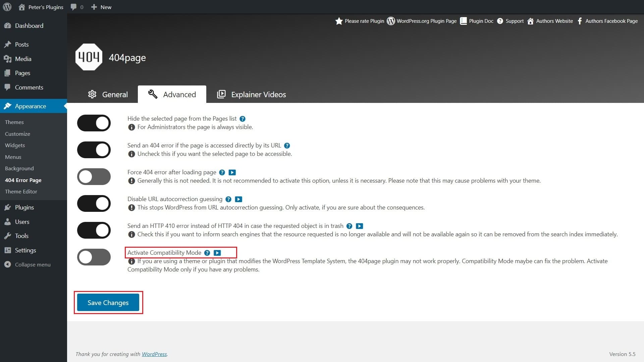This screenshot has width=644, height=362.
Task: Toggle Disable URL autocorrection guessing switch
Action: click(94, 203)
